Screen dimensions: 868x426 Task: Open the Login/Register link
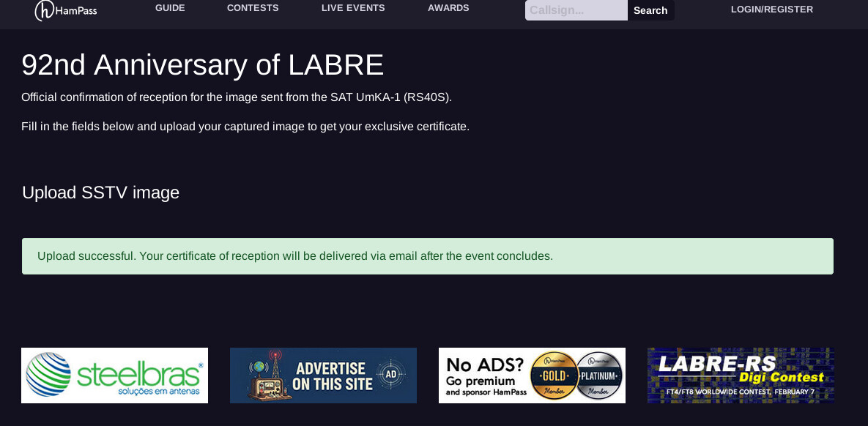pos(771,10)
